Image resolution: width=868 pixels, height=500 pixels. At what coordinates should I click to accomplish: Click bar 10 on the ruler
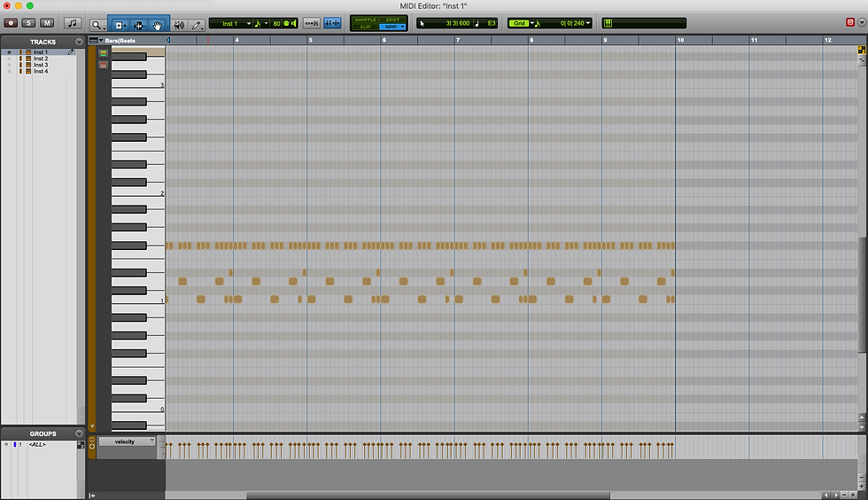(680, 40)
